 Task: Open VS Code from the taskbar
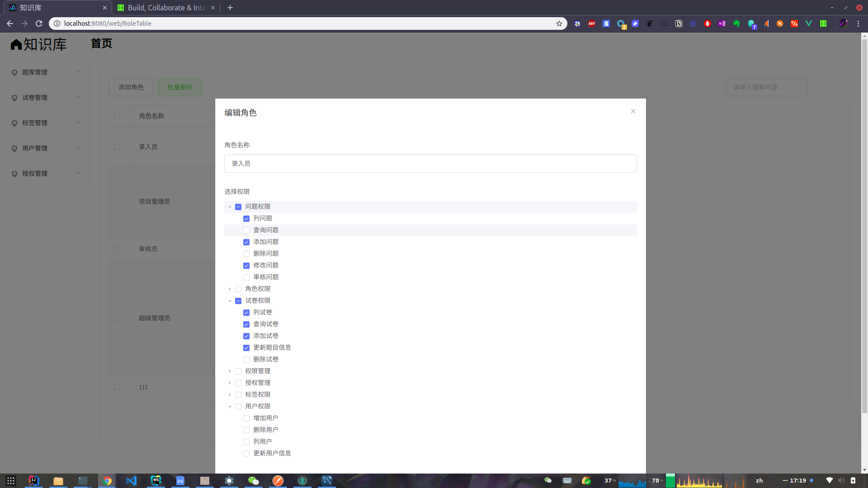pos(132,481)
